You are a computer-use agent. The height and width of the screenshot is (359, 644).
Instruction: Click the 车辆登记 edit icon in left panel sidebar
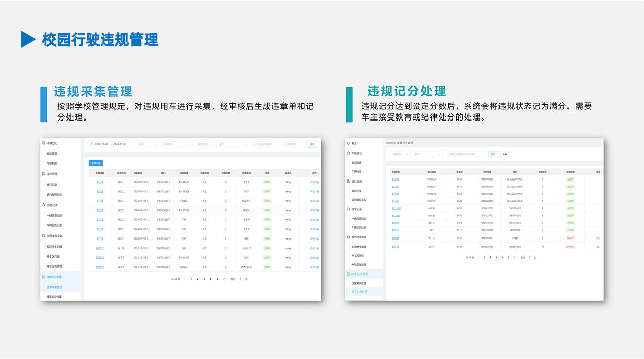44,143
